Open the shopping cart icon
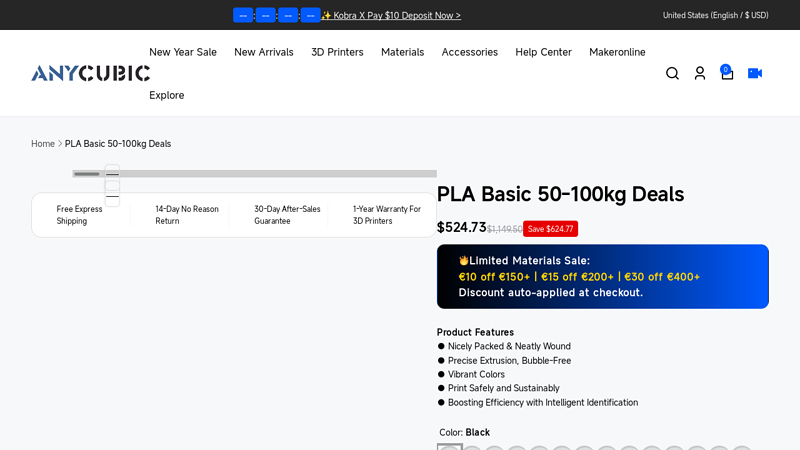 coord(727,73)
